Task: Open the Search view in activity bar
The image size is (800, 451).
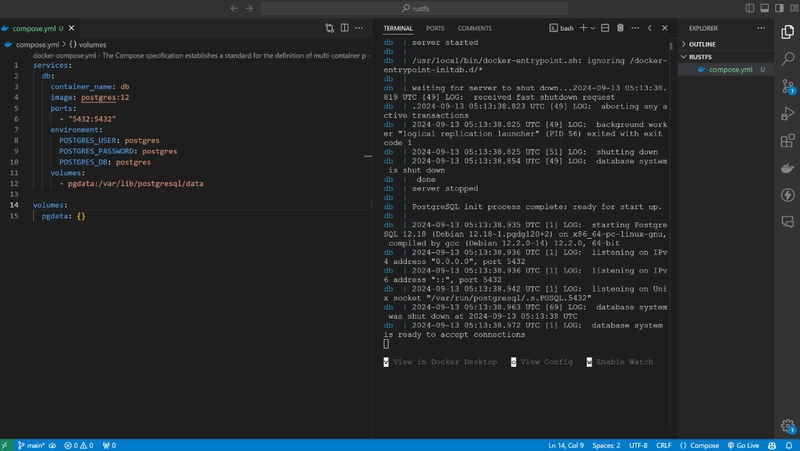Action: 787,59
